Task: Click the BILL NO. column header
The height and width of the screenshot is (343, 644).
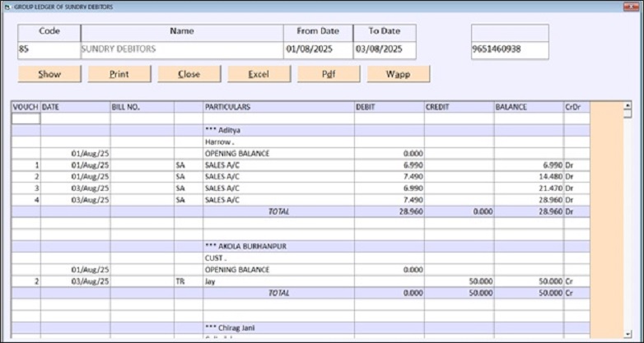Action: pos(142,107)
